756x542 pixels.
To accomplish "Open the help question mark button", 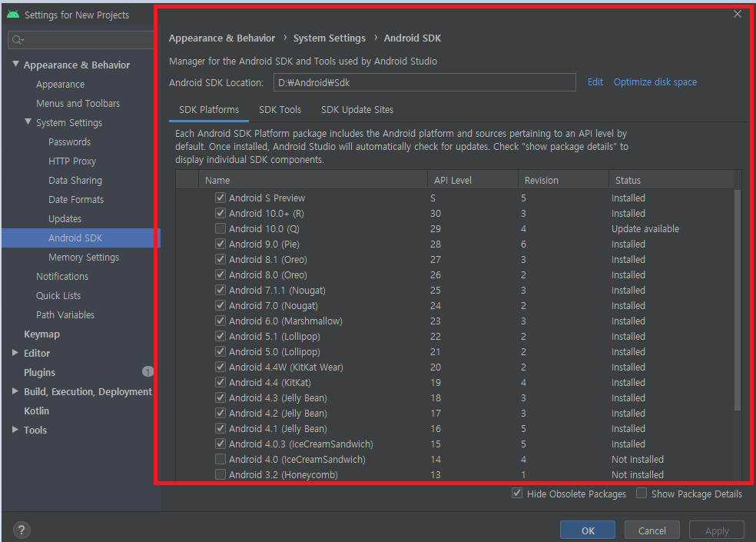I will tap(22, 530).
